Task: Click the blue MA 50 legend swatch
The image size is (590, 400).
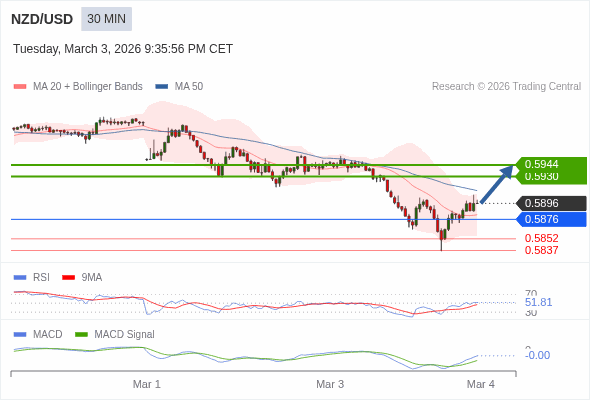Action: pos(161,87)
